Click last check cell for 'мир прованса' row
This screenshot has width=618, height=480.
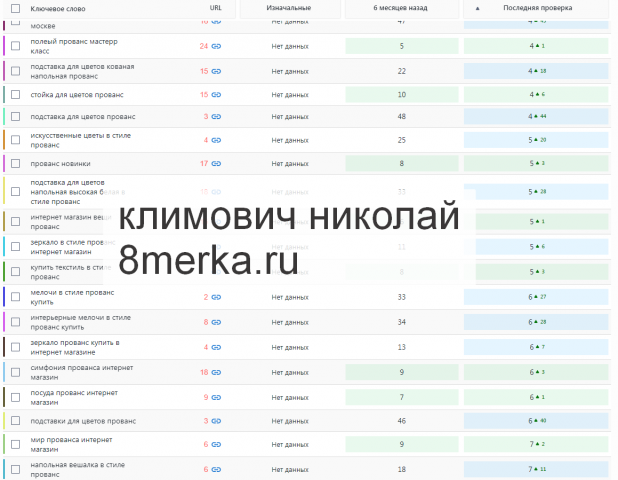click(536, 444)
